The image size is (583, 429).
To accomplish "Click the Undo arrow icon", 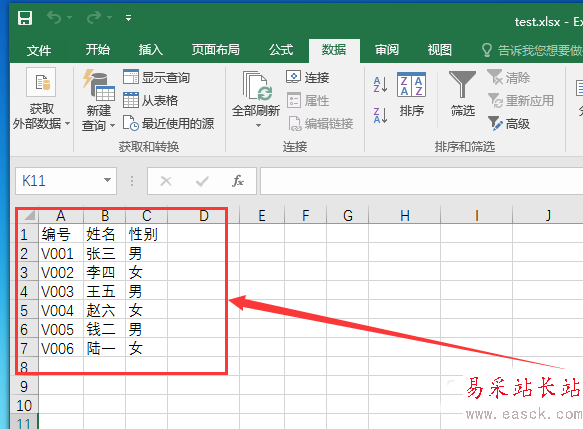I will click(x=54, y=17).
